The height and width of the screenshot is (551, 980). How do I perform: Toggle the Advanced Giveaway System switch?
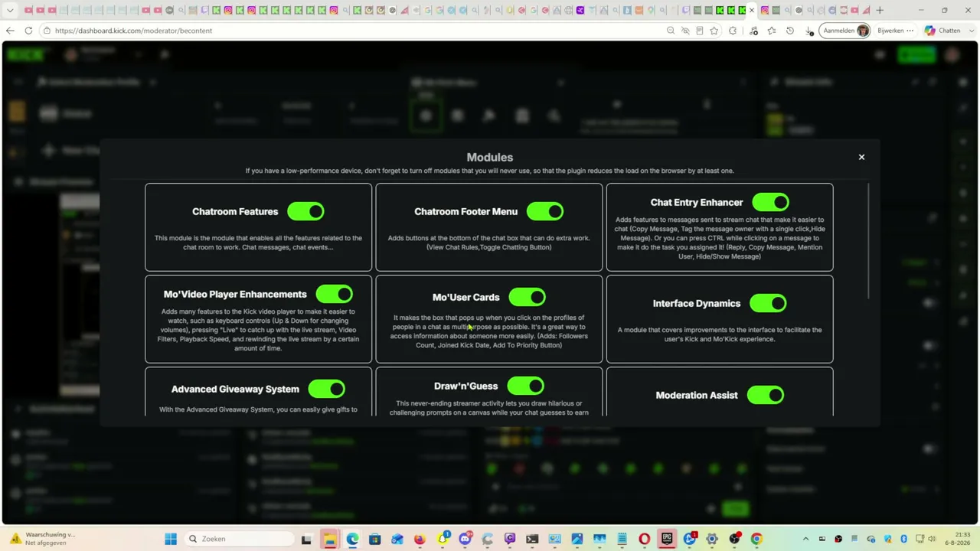[x=327, y=389]
